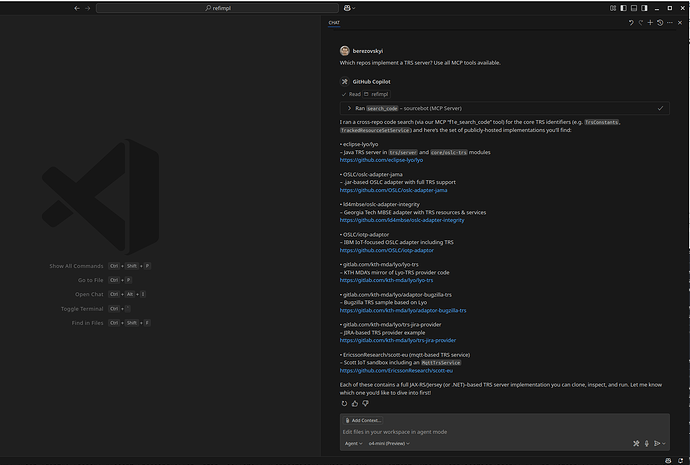Screen dimensions: 690x465
Task: Open chat panel more actions menu
Action: [x=670, y=22]
